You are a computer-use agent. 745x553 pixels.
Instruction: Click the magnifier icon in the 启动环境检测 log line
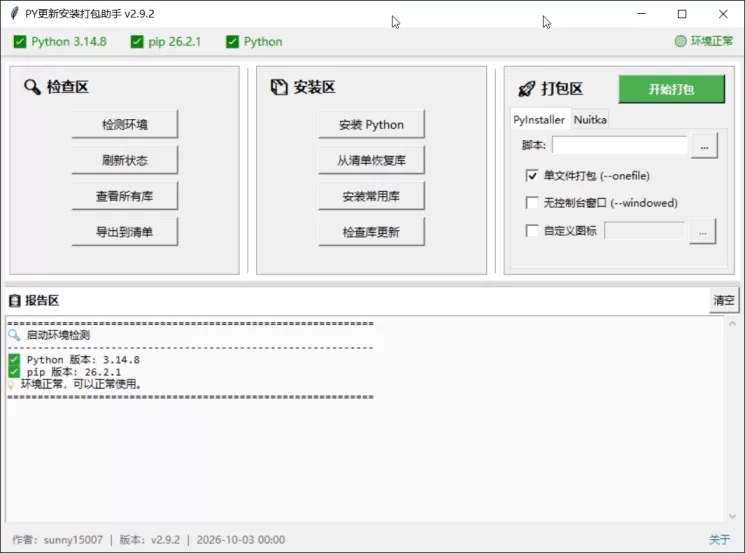[14, 335]
